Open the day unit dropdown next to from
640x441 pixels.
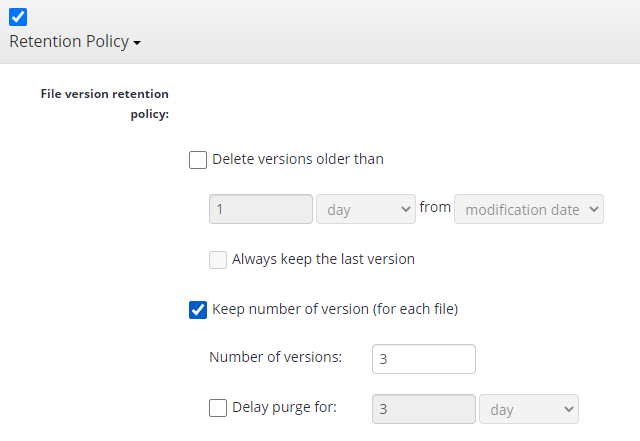pos(366,209)
